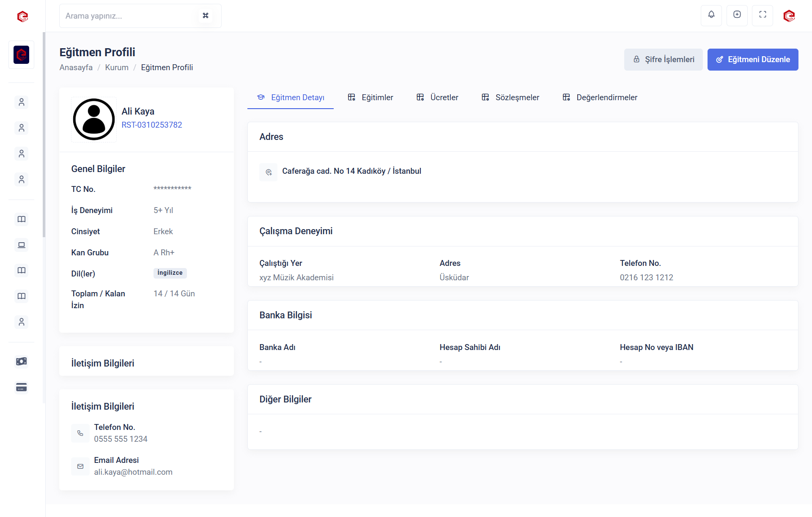Click the banknote money icon in the sidebar
The height and width of the screenshot is (517, 812).
22,361
